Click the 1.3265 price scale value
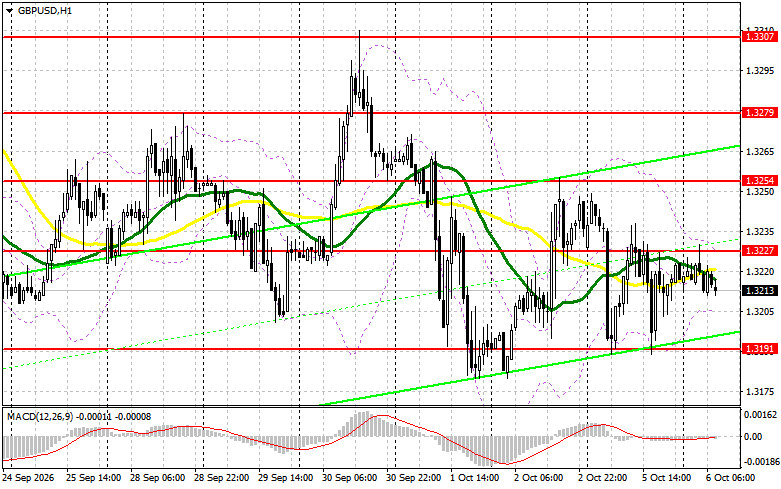 coord(760,151)
